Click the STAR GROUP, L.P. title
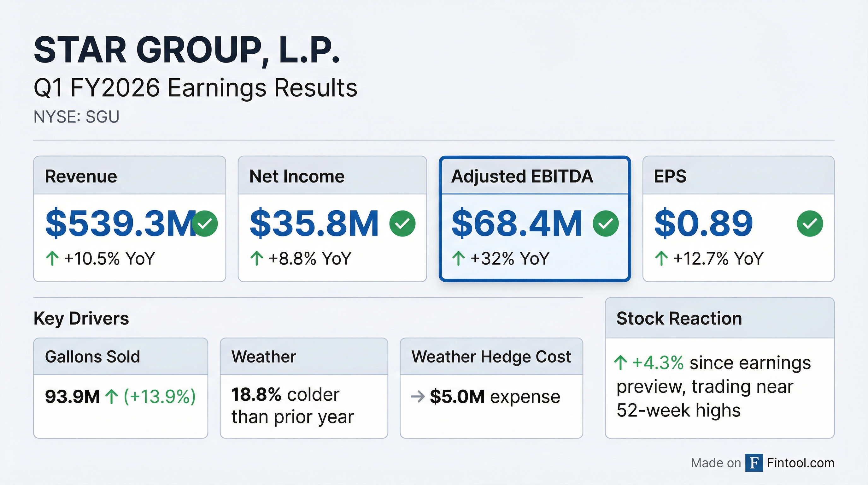The width and height of the screenshot is (868, 485). click(x=186, y=51)
